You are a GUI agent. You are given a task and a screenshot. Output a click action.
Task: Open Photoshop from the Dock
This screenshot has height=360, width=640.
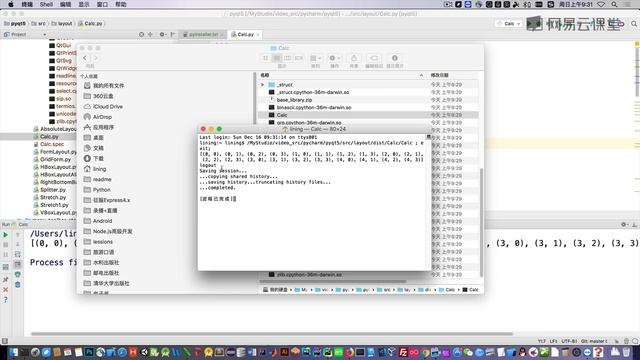pos(89,352)
